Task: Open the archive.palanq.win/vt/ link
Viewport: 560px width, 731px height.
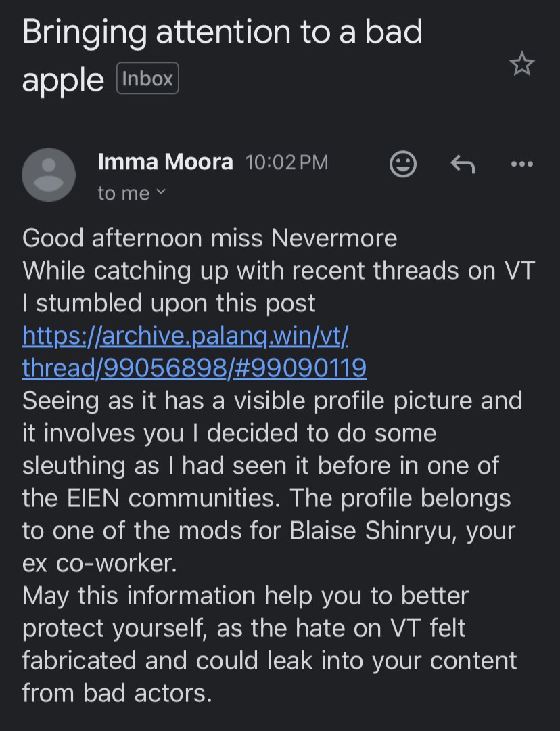Action: (x=185, y=335)
